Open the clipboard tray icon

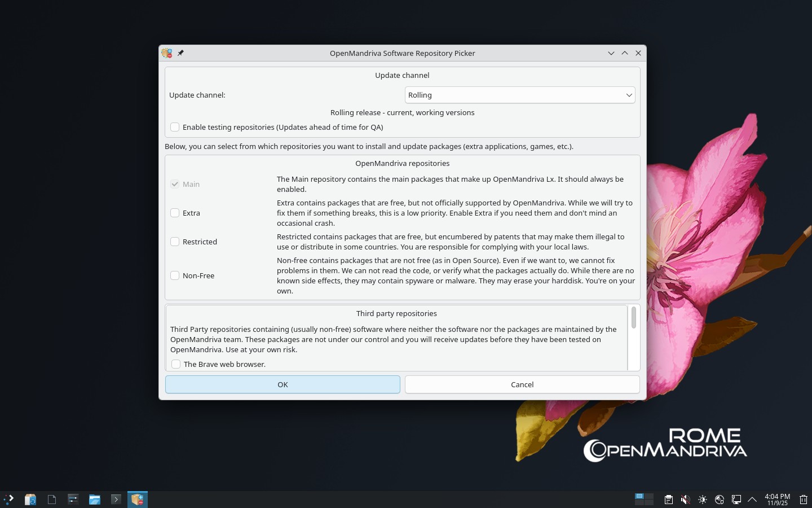[668, 499]
